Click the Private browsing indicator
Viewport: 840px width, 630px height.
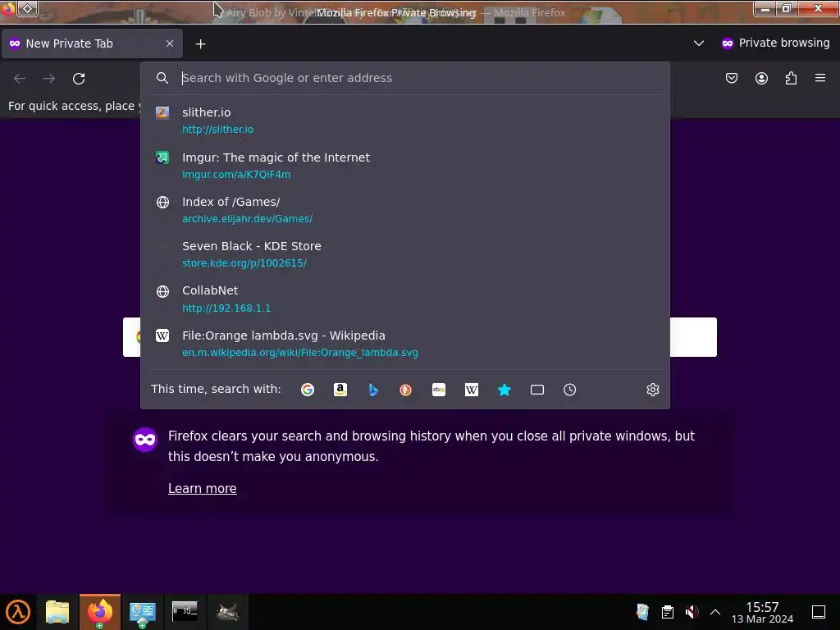(776, 43)
